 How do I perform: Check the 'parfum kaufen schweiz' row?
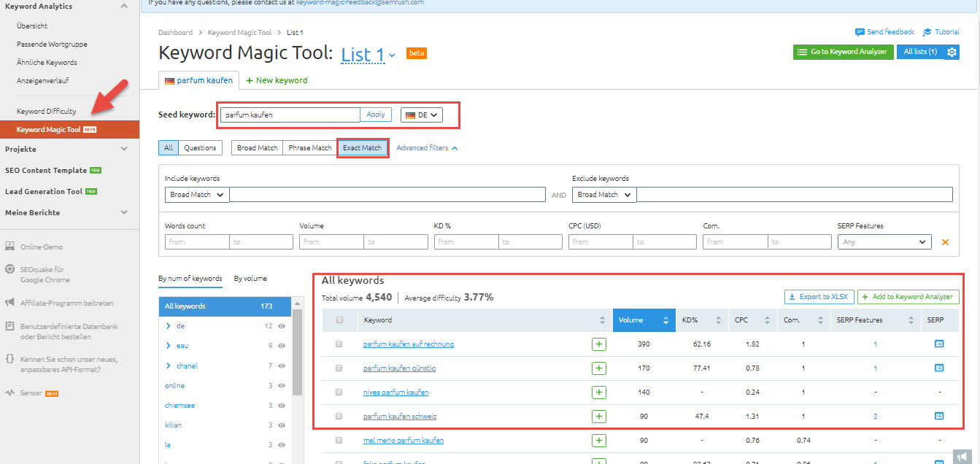(x=339, y=417)
